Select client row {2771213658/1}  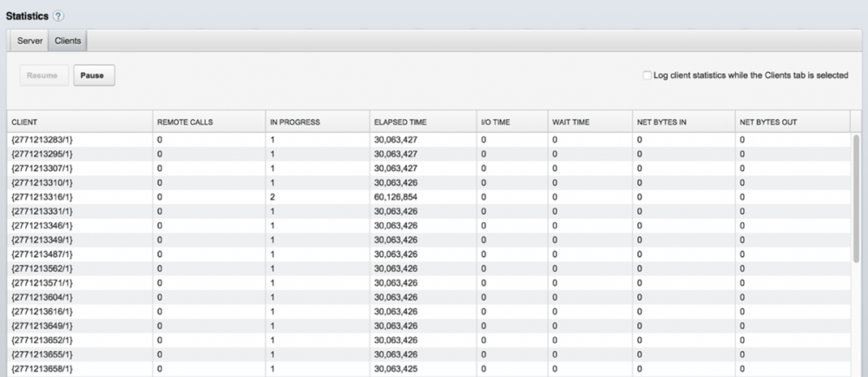coord(429,368)
